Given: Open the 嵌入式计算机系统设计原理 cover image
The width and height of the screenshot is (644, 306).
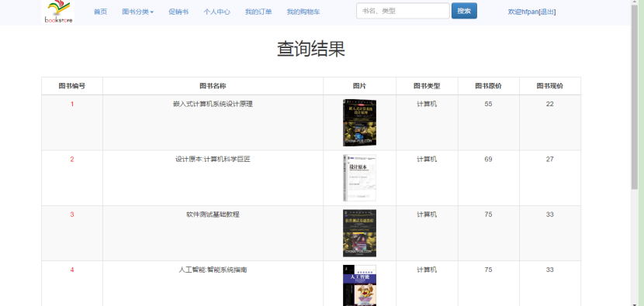Looking at the screenshot, I should pos(359,122).
